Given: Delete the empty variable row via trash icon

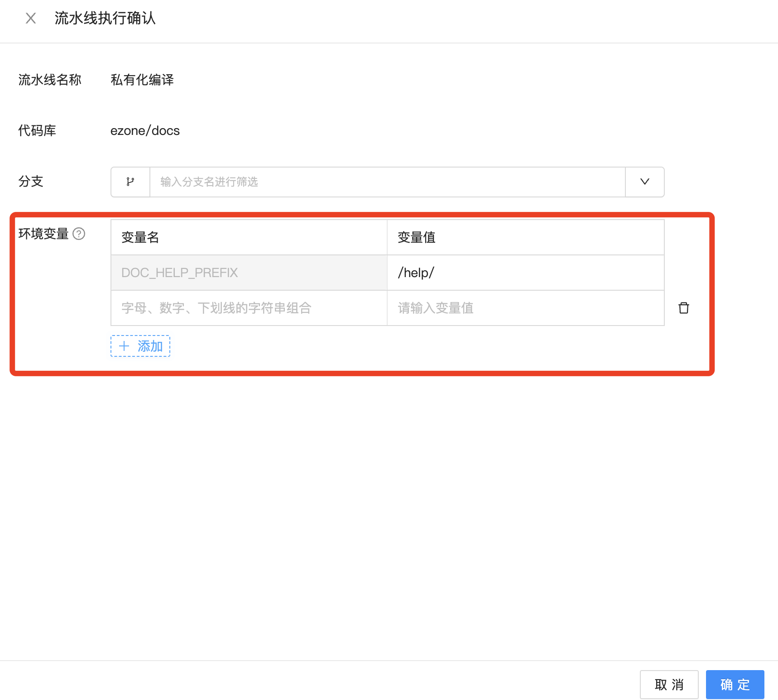Looking at the screenshot, I should (683, 308).
